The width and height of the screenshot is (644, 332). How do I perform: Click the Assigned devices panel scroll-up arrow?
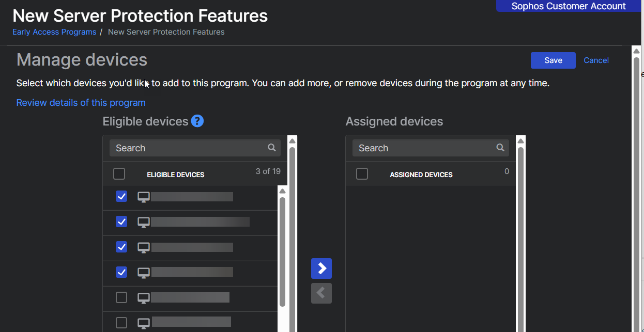click(520, 141)
